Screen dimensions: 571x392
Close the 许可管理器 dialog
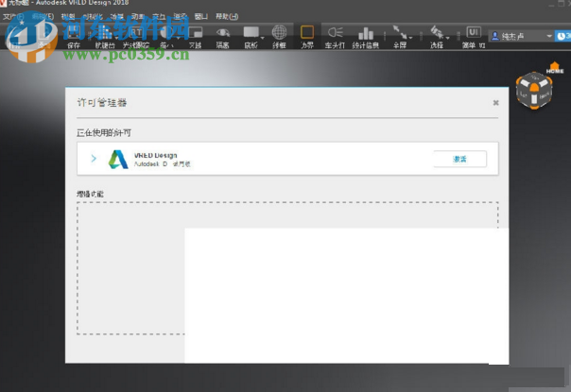point(495,103)
